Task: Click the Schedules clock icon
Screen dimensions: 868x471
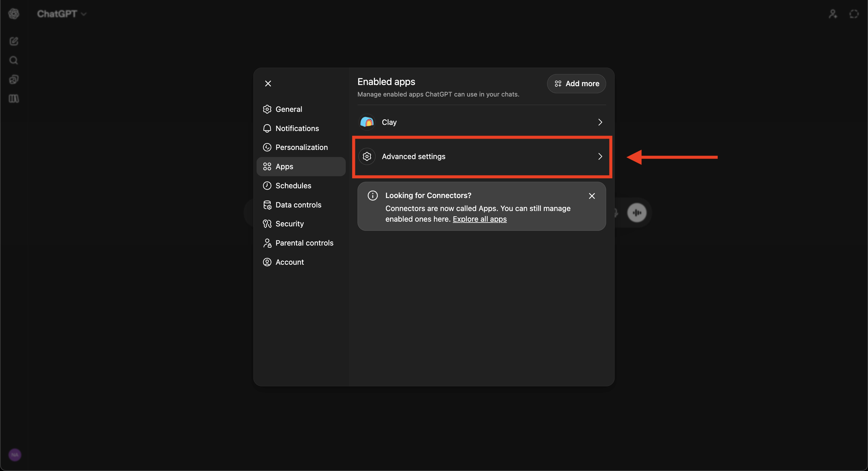Action: click(x=267, y=186)
